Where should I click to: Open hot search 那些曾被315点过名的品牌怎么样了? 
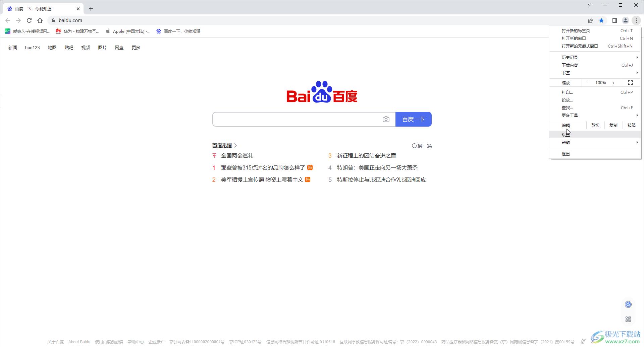(263, 167)
